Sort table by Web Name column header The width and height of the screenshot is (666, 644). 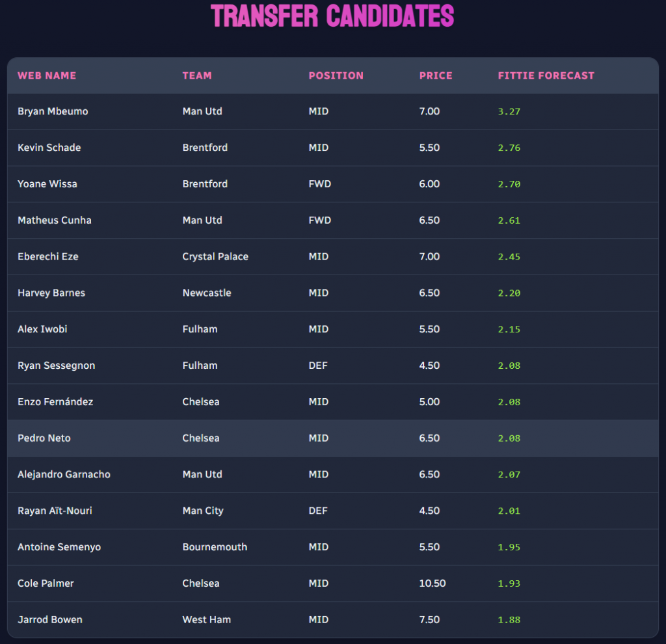click(x=47, y=75)
